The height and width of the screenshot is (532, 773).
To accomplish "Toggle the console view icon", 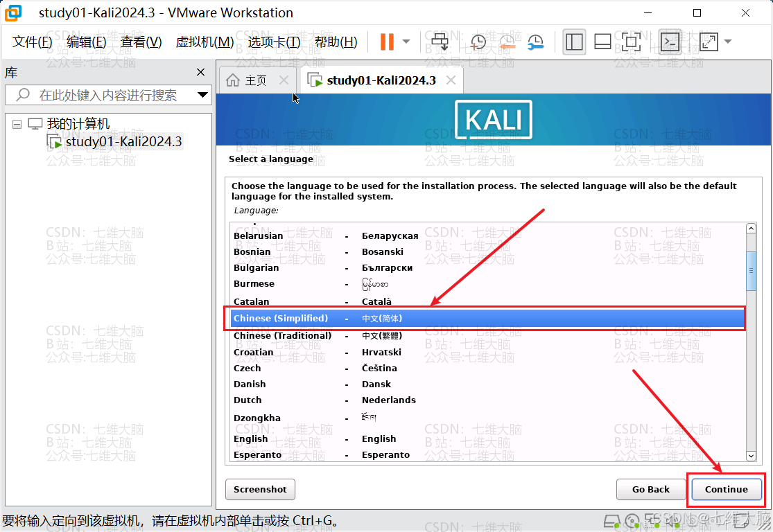I will (x=670, y=42).
